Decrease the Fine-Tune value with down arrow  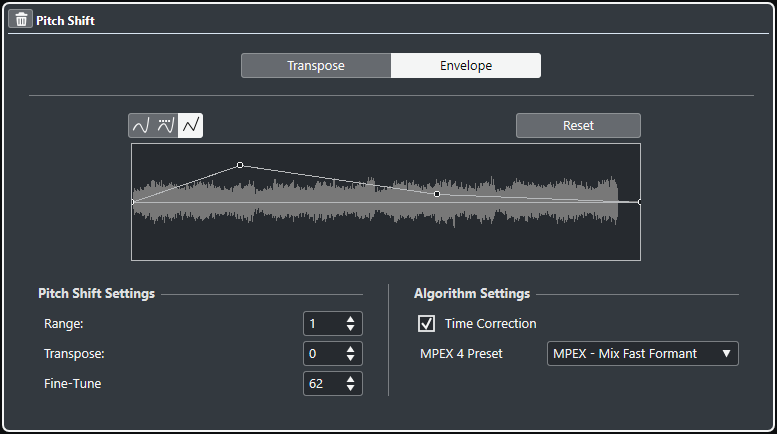350,388
